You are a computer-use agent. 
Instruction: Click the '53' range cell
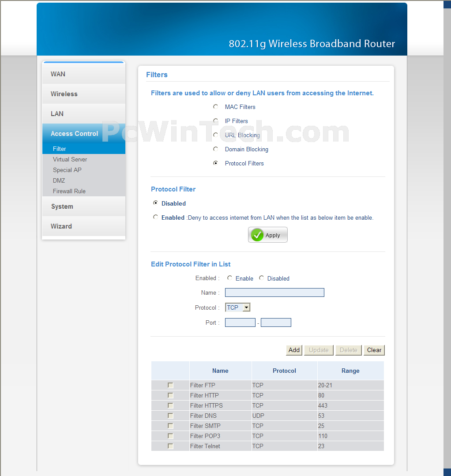[x=351, y=416]
